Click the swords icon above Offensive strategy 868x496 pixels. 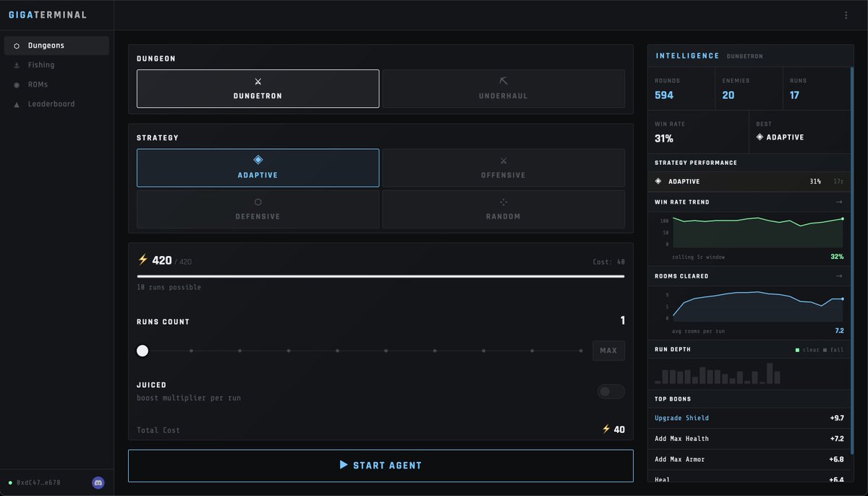(x=503, y=161)
